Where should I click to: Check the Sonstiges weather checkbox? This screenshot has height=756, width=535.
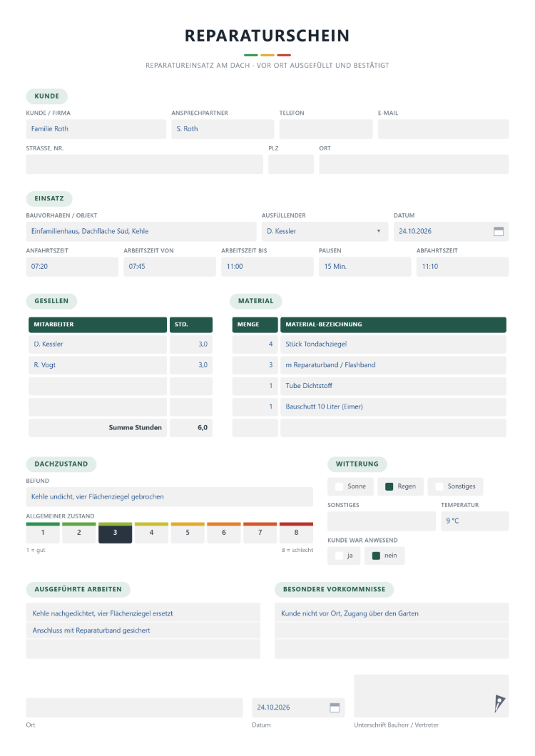coord(439,486)
